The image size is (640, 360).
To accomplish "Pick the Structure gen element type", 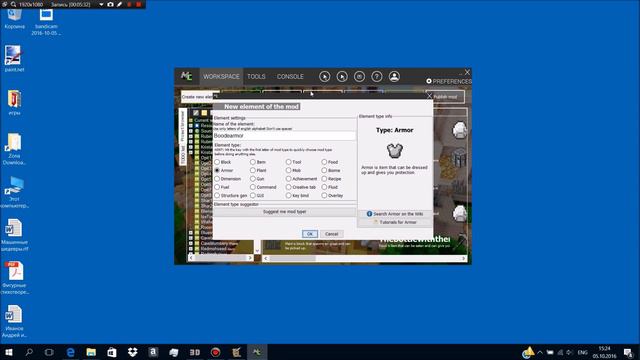I will (x=217, y=196).
